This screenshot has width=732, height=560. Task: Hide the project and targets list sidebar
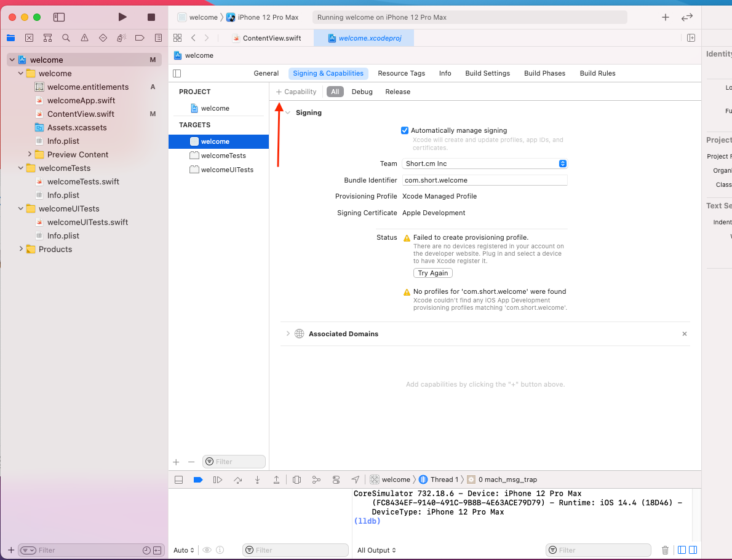click(x=177, y=73)
